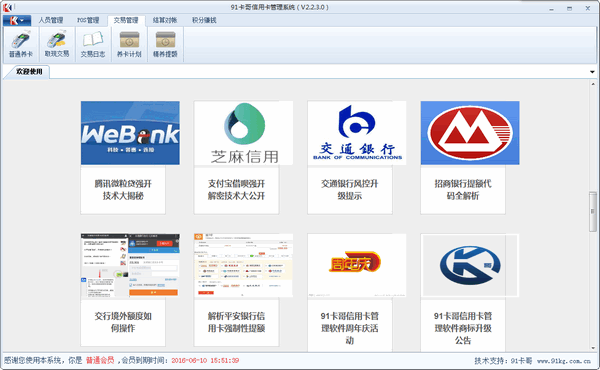The height and width of the screenshot is (370, 600).
Task: Read article 91卡哥信用卡管理软件周年庆活动
Action: coord(349,328)
